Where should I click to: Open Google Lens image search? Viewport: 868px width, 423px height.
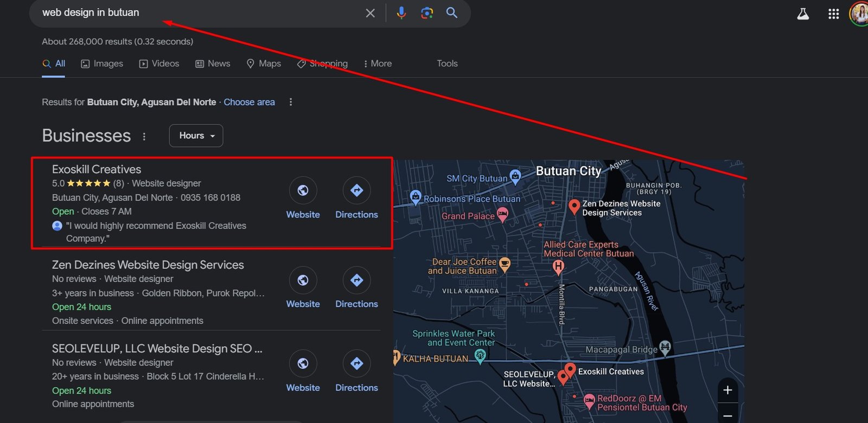427,13
